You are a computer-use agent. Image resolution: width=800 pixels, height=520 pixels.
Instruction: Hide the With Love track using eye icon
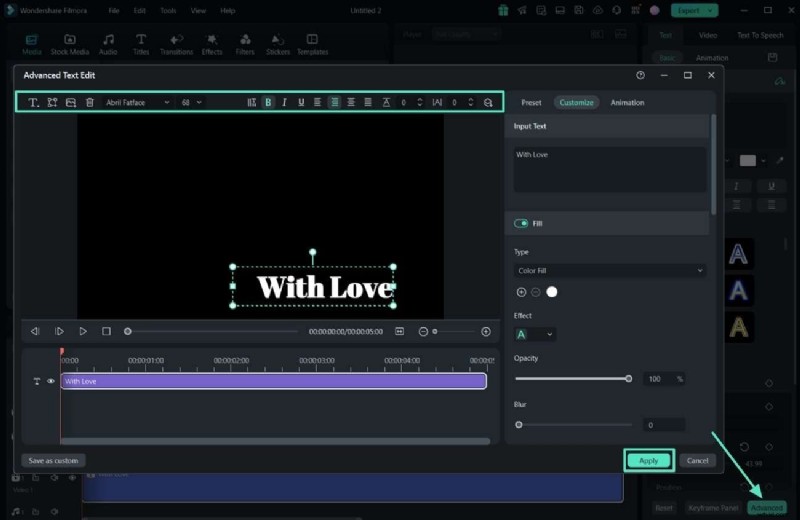[51, 381]
